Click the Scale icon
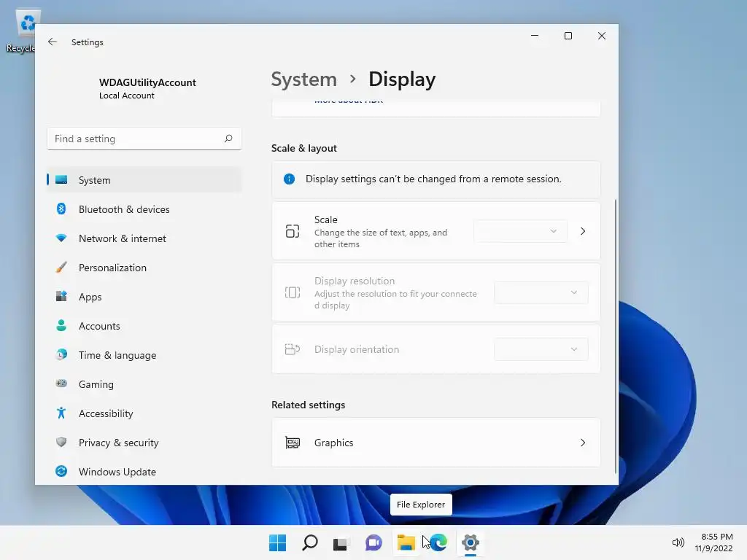This screenshot has width=747, height=560. coord(292,231)
